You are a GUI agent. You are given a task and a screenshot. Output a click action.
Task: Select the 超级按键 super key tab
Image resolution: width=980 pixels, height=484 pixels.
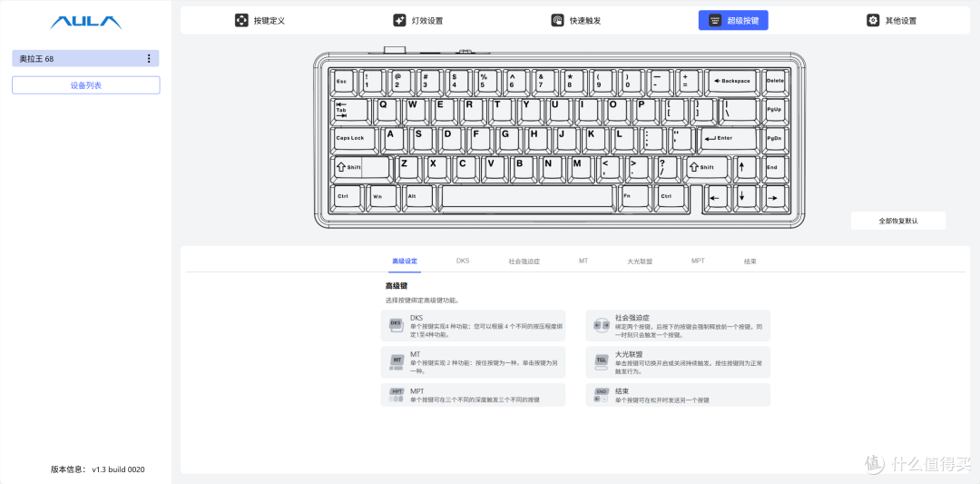click(733, 21)
